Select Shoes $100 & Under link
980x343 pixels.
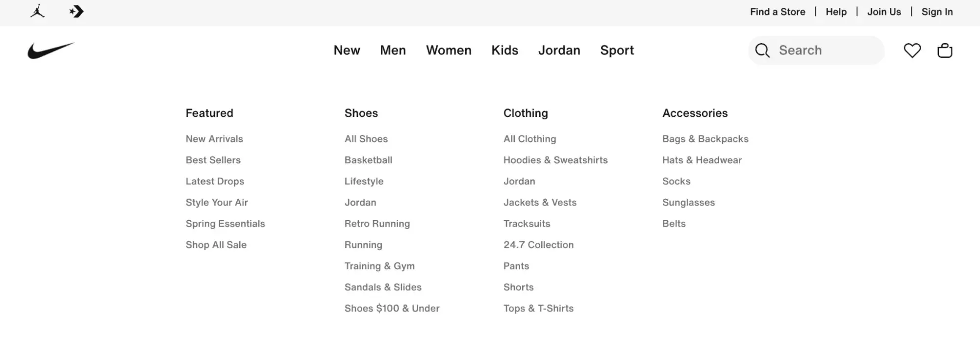(x=392, y=308)
